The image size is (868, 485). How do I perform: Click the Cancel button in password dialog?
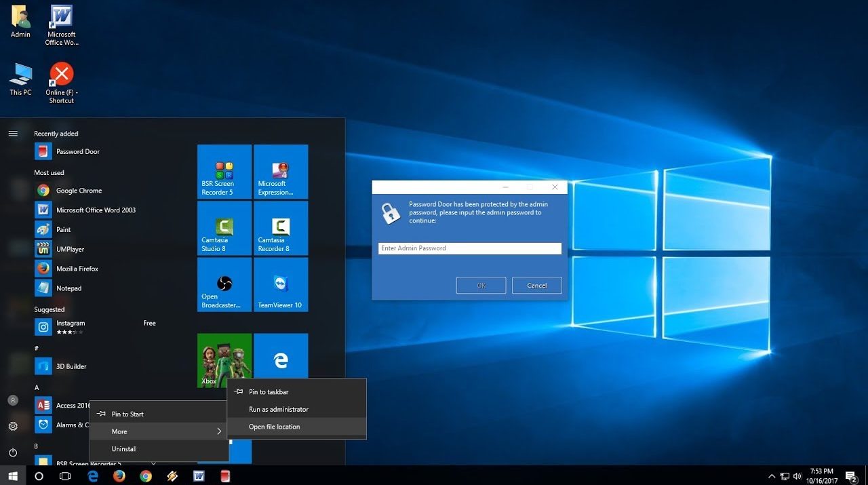pos(536,286)
